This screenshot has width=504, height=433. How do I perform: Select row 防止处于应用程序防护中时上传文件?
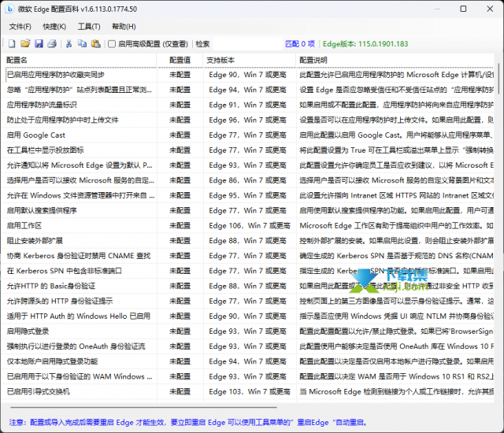[247, 120]
